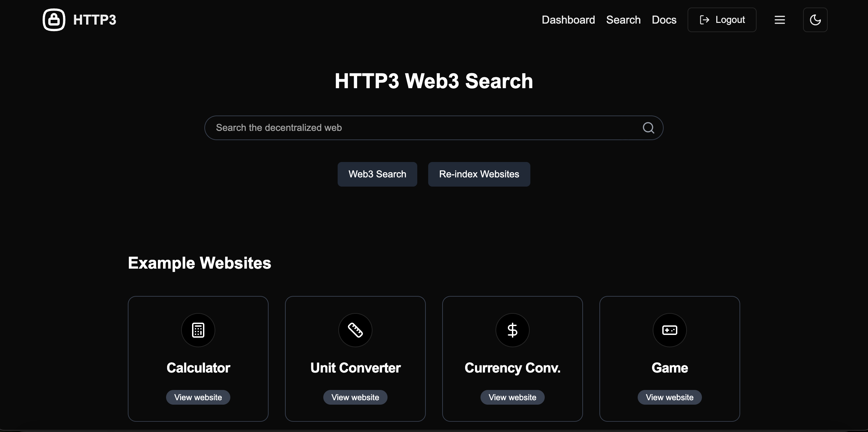Click the Currency Conv. dollar icon

[x=513, y=330]
